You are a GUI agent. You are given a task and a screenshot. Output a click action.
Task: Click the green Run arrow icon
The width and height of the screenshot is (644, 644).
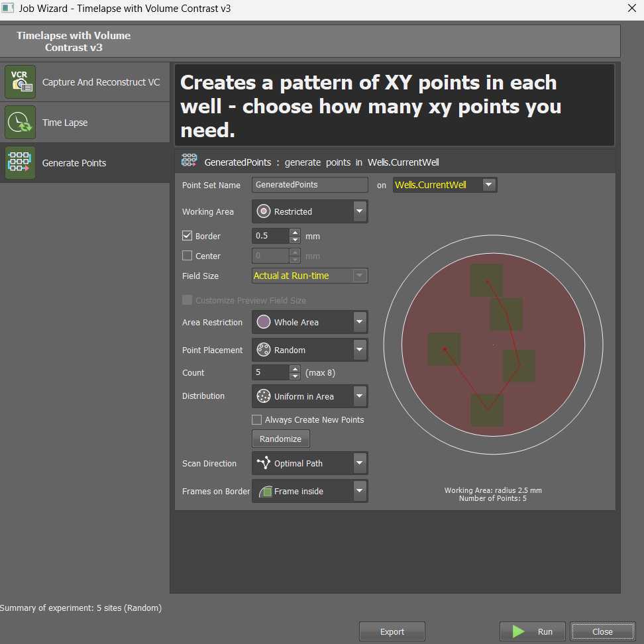pyautogui.click(x=519, y=631)
